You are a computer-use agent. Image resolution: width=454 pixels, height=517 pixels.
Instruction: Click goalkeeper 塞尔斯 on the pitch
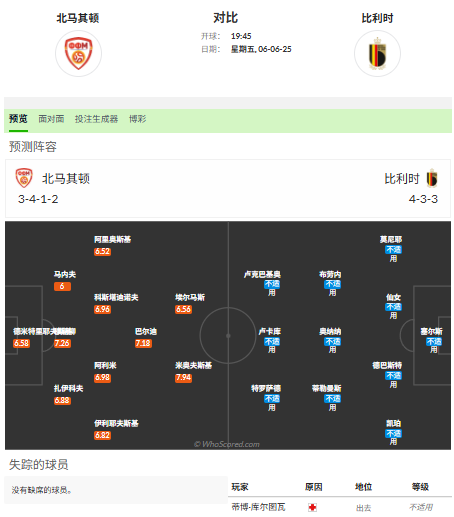click(431, 331)
